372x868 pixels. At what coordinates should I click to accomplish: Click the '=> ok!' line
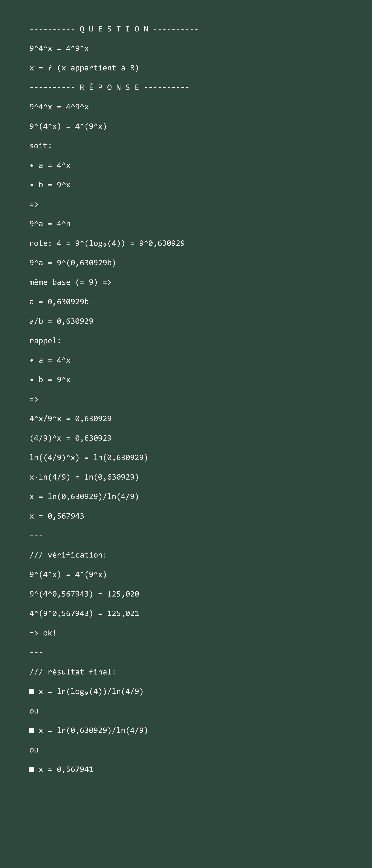[x=43, y=633]
